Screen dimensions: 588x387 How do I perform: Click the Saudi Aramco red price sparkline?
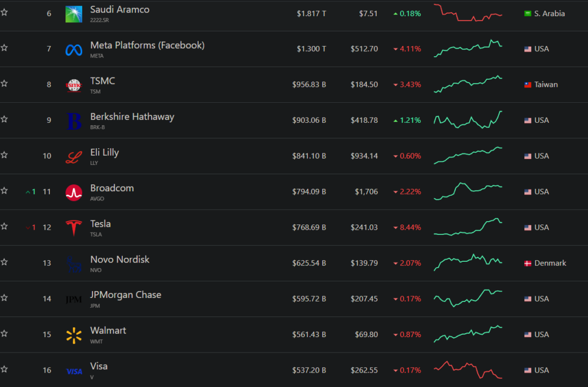point(468,13)
